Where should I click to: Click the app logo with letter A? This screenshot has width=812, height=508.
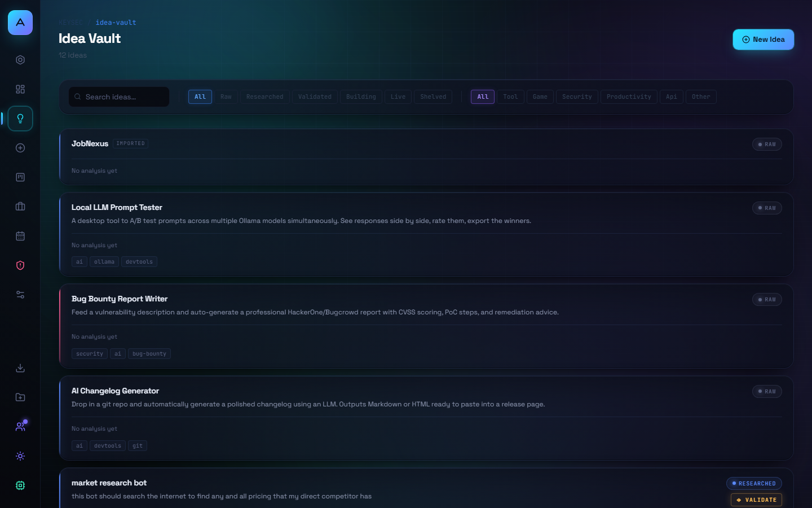[20, 23]
